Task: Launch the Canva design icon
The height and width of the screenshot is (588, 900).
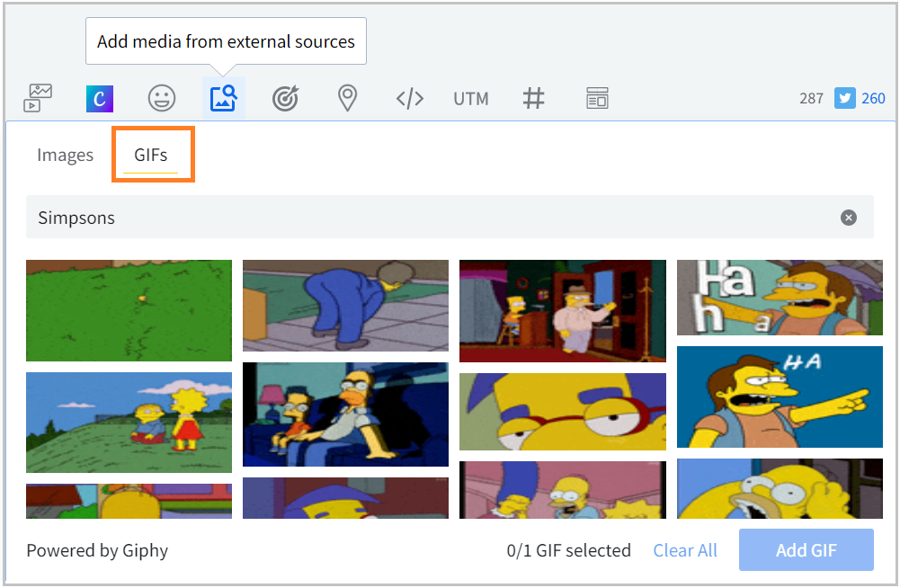Action: [x=100, y=98]
